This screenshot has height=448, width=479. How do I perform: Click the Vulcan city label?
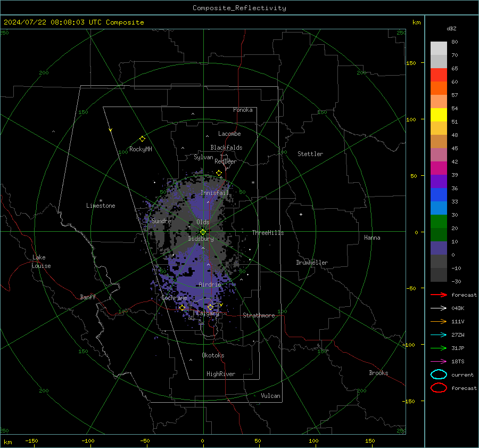(x=271, y=396)
